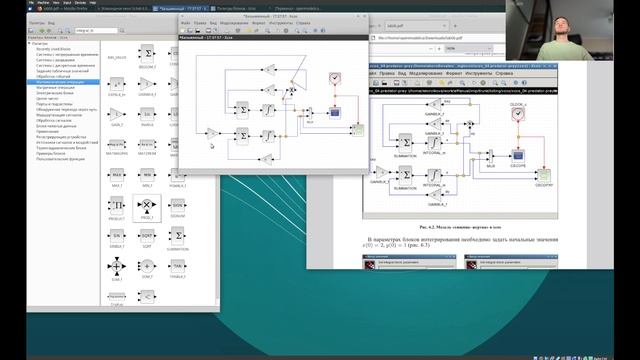Open the Файл menu in Xcos window
The height and width of the screenshot is (360, 640).
click(186, 23)
